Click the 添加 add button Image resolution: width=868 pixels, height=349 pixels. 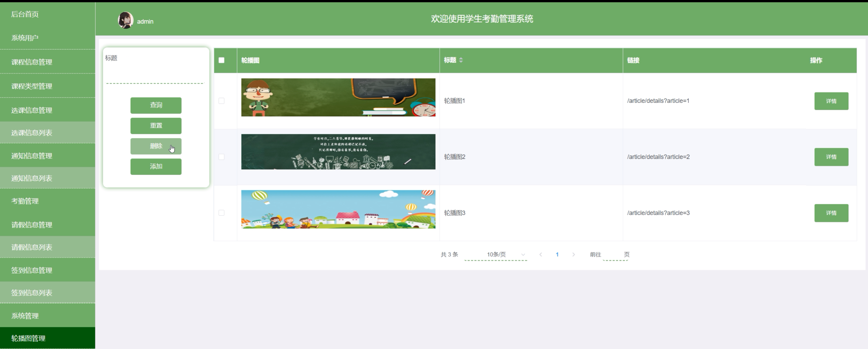[156, 167]
